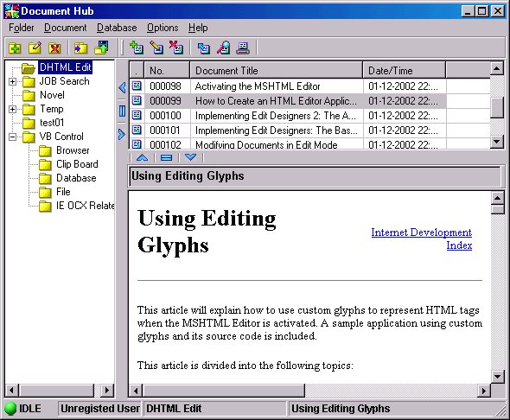Viewport: 510px width, 420px height.
Task: Click the print document icon
Action: pos(243,48)
